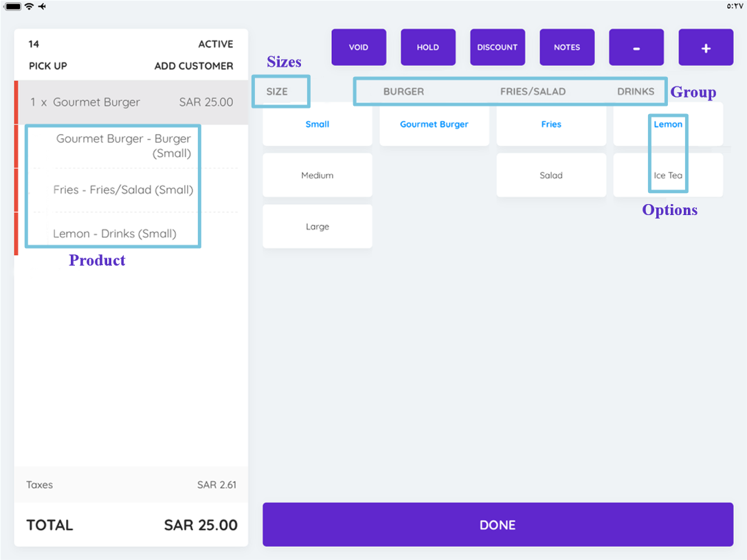Choose the Medium size option

pos(317,175)
